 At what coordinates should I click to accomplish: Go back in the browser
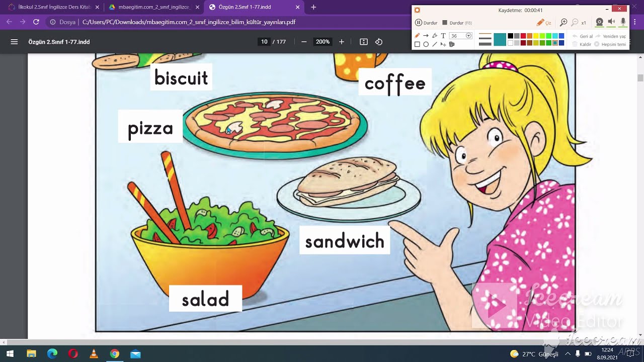(9, 22)
